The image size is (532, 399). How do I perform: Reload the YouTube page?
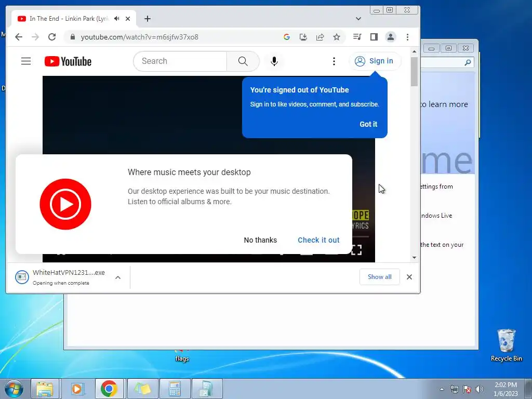(x=52, y=37)
